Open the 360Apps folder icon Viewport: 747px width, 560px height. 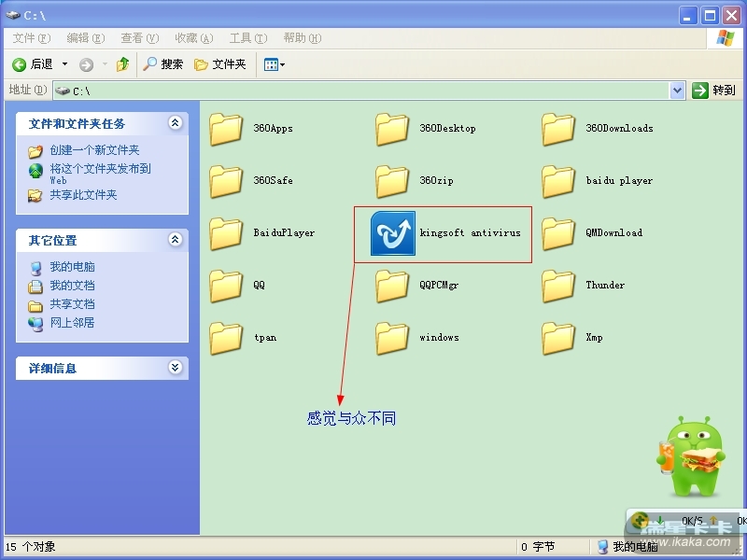[226, 129]
